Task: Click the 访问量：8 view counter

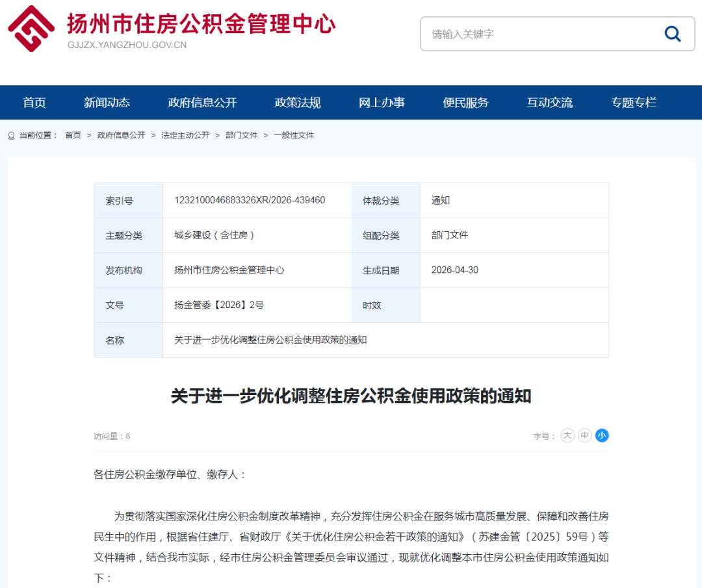Action: [112, 437]
